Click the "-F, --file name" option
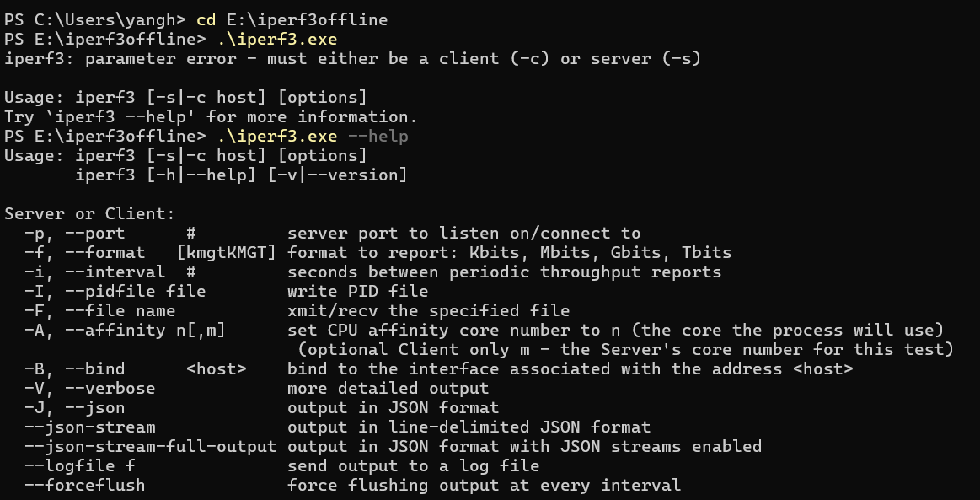Viewport: 980px width, 500px height. click(99, 310)
